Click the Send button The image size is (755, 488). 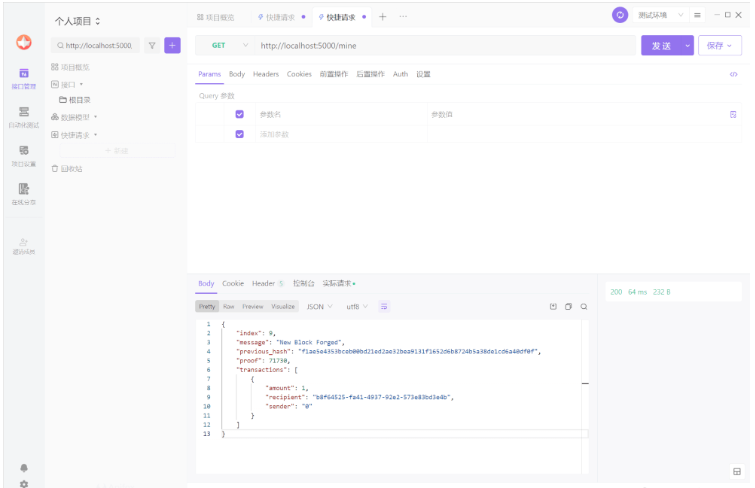[661, 45]
